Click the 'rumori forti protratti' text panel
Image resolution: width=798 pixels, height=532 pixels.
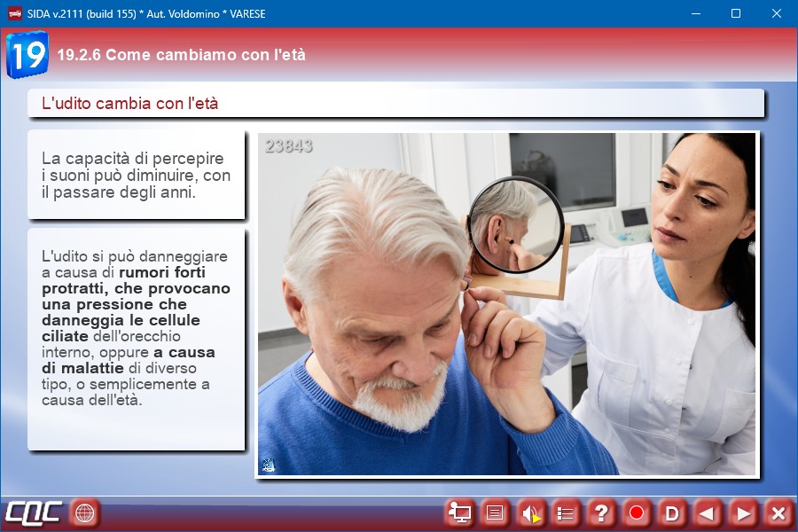(x=136, y=338)
